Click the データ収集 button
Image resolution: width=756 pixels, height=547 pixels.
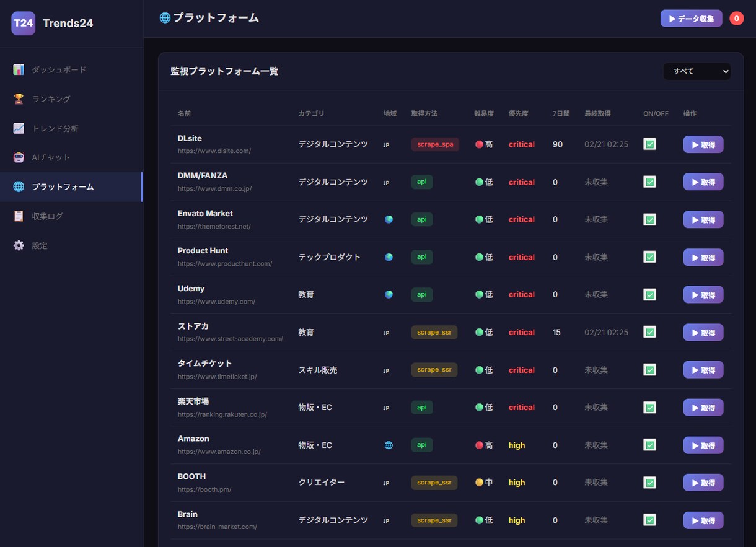(691, 19)
